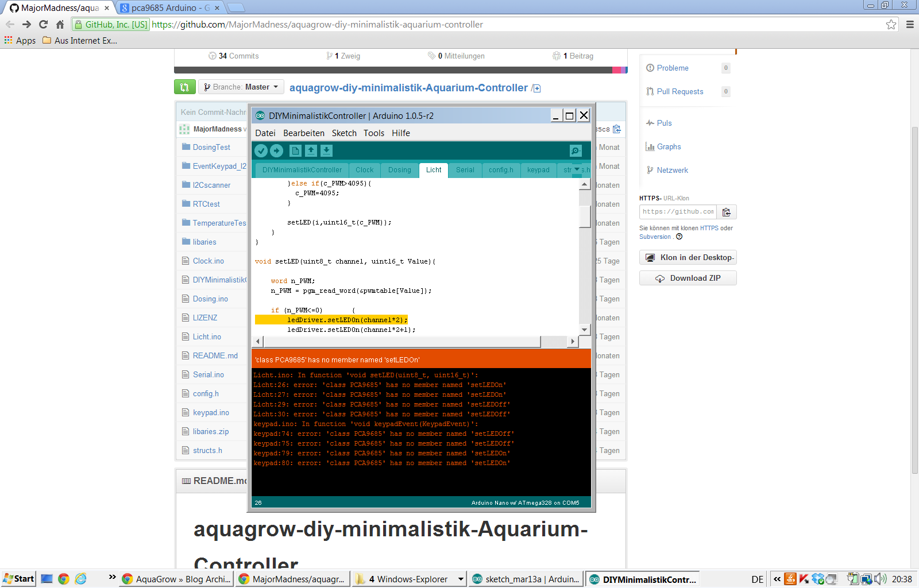This screenshot has height=588, width=919.
Task: Select the DIYMinimalistikController tab
Action: tap(302, 170)
